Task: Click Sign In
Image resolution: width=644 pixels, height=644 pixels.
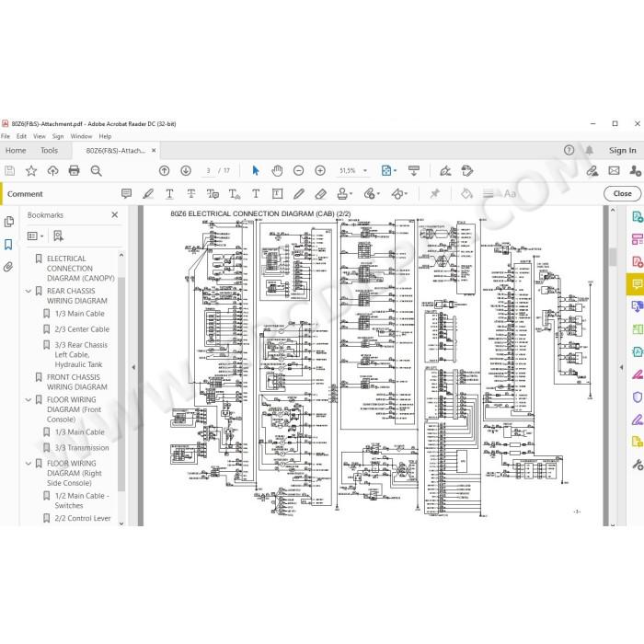Action: 622,151
